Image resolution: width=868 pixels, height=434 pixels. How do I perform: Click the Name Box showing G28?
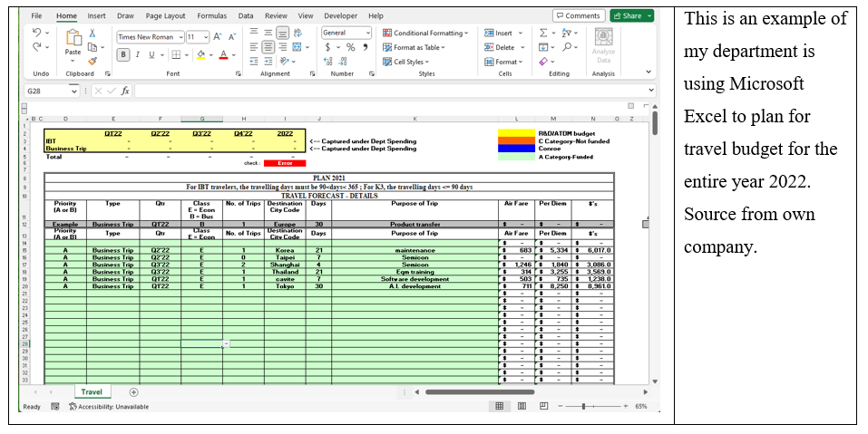47,91
